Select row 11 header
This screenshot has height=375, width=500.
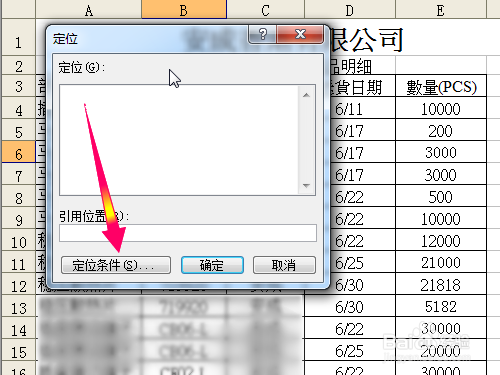pyautogui.click(x=18, y=262)
